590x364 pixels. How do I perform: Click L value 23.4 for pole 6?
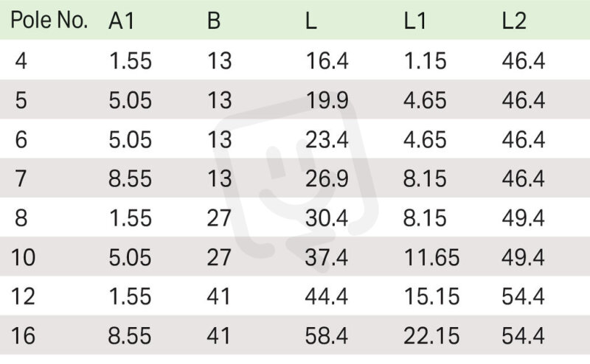(327, 139)
